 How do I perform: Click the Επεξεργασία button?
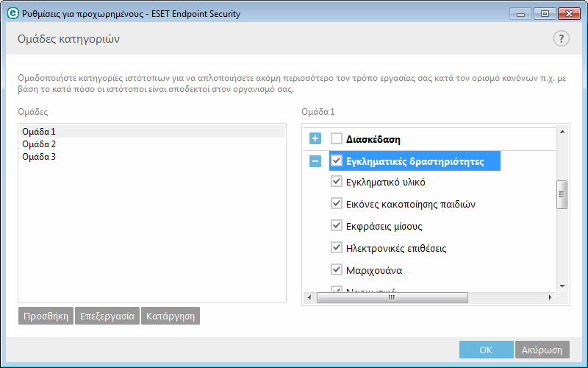[x=107, y=316]
